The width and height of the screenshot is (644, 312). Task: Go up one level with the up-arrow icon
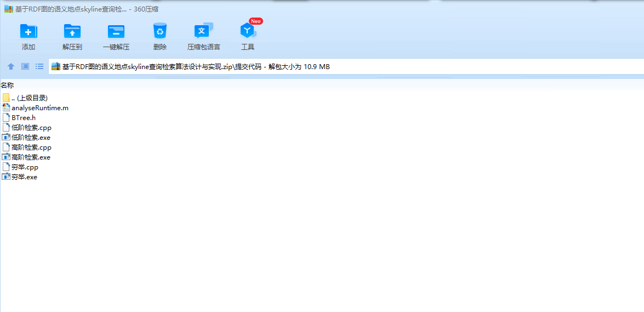tap(11, 66)
